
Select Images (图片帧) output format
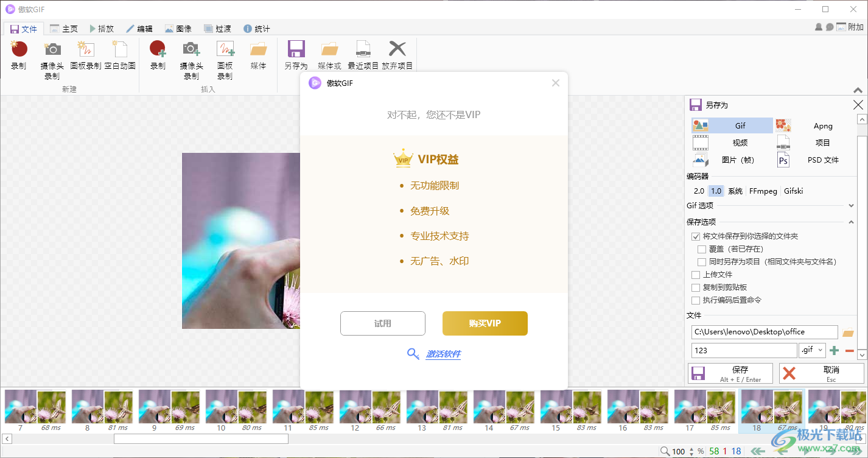(732, 160)
